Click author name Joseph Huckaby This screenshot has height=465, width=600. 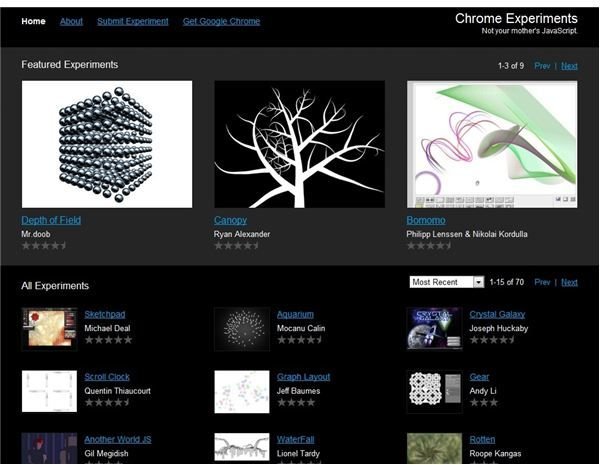(499, 328)
